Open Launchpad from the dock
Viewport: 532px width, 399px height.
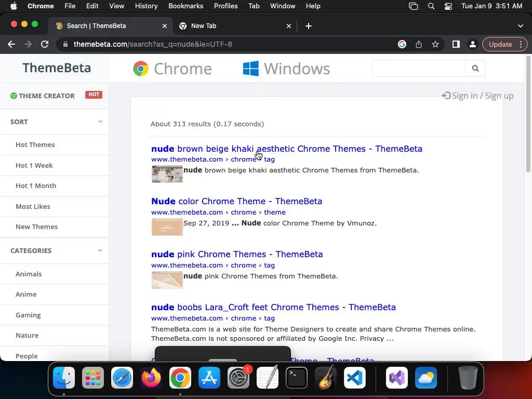click(x=93, y=378)
